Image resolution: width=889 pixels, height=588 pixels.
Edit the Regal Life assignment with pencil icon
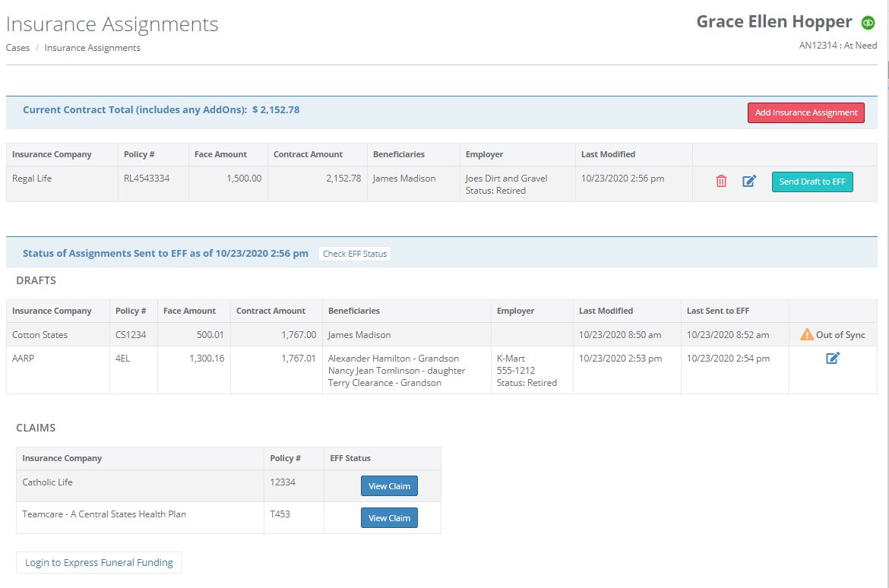point(749,181)
